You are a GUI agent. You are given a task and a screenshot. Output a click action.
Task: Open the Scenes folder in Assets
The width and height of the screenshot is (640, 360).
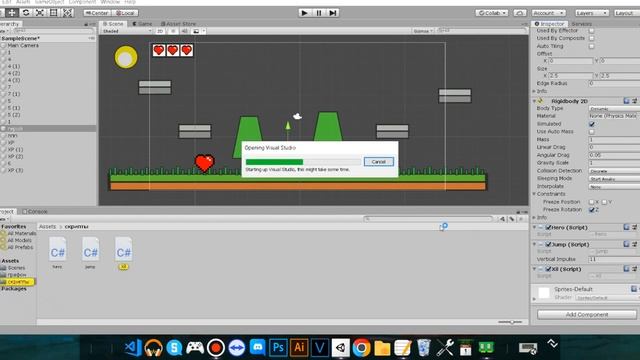click(16, 268)
